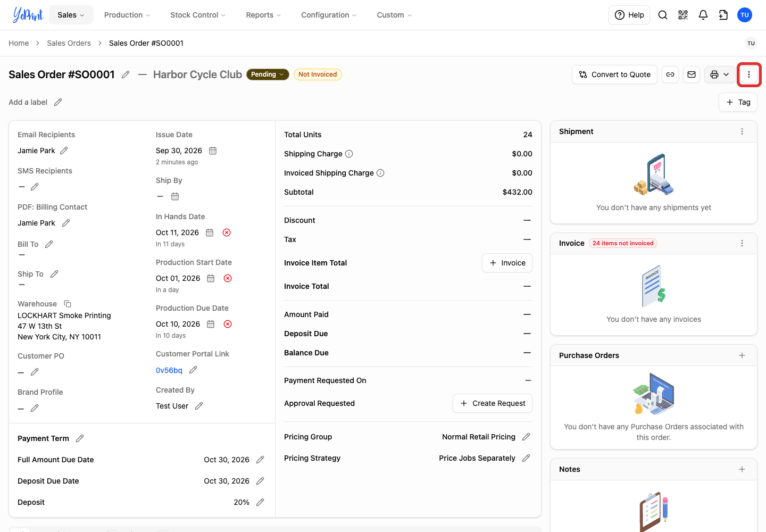
Task: Open the more options kebab menu beside print
Action: pyautogui.click(x=749, y=74)
